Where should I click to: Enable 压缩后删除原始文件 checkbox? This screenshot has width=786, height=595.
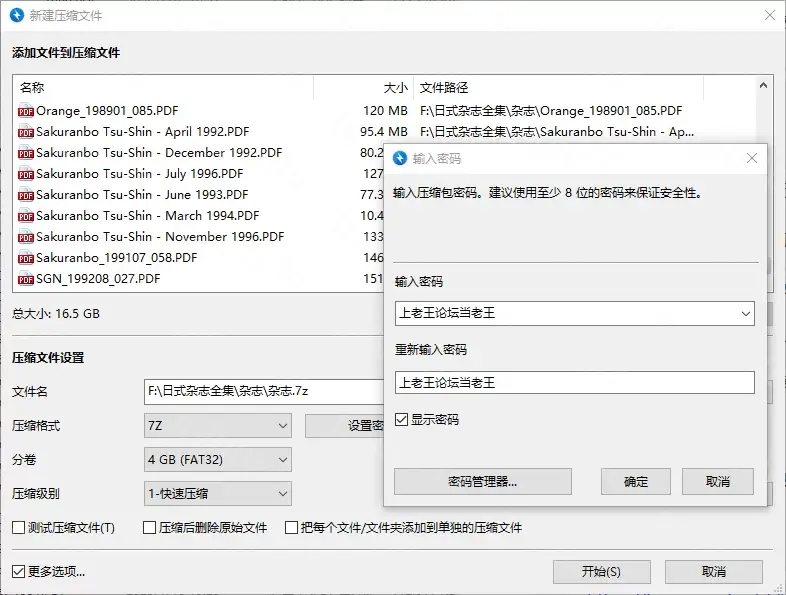point(150,527)
